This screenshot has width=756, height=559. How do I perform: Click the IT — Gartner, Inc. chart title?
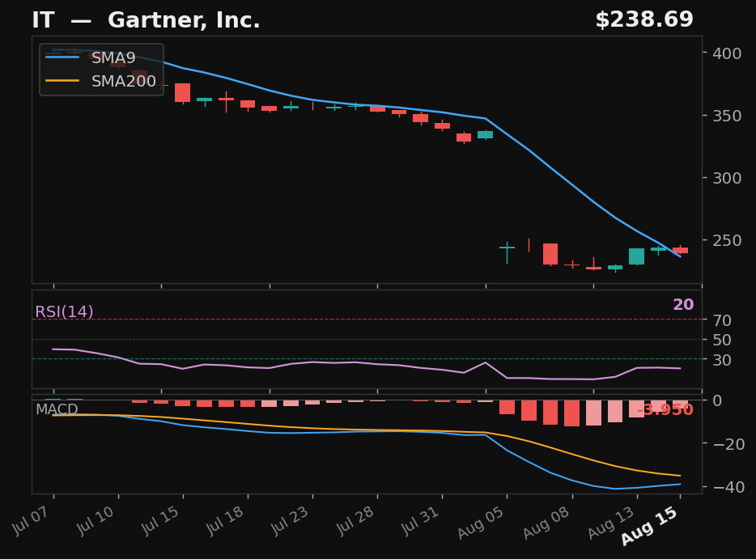click(146, 20)
